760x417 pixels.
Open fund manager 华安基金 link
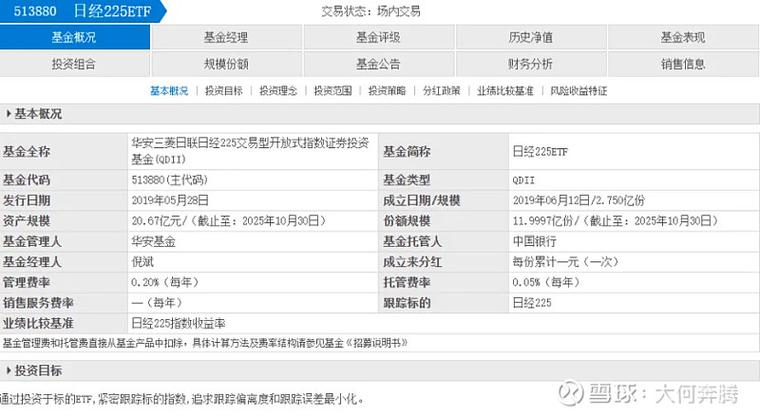click(x=153, y=241)
